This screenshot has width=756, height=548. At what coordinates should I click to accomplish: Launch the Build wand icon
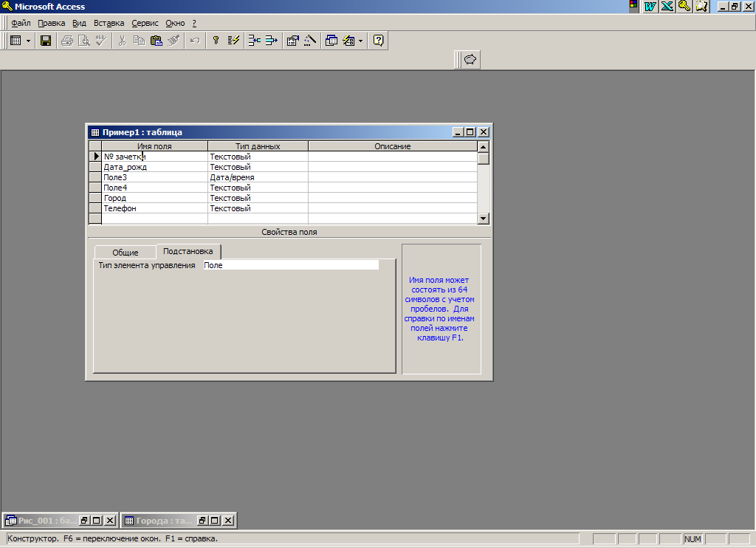click(310, 41)
